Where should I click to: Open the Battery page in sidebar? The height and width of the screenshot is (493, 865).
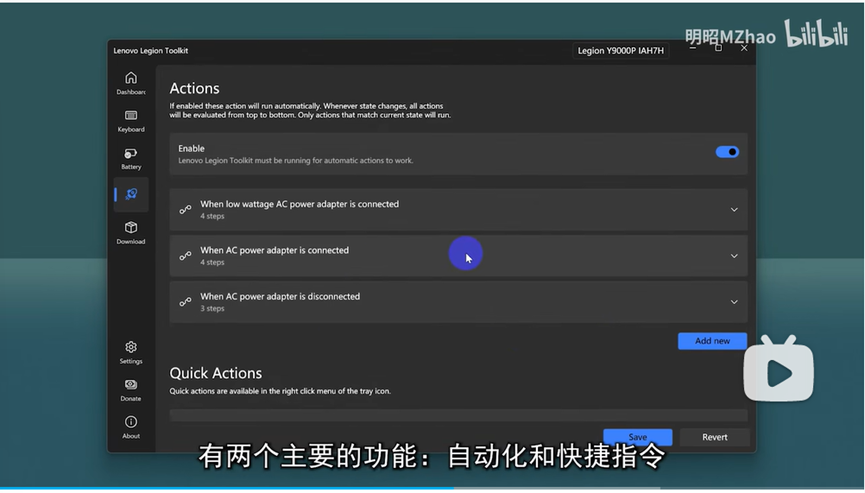(x=131, y=158)
